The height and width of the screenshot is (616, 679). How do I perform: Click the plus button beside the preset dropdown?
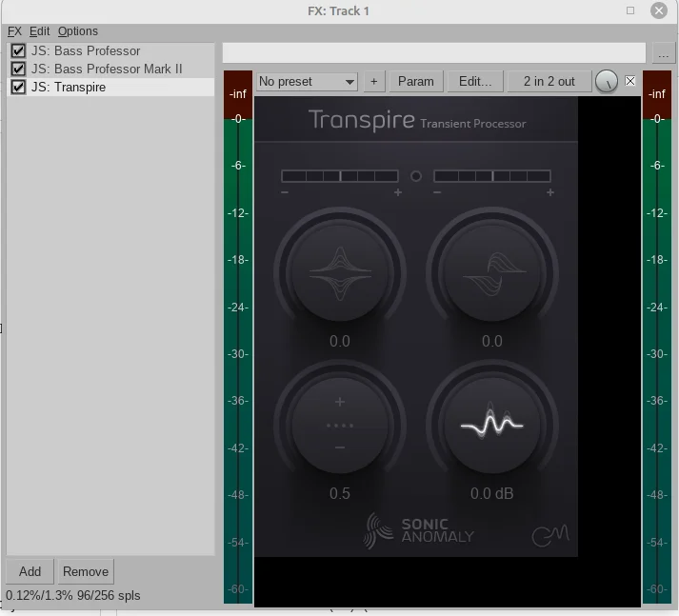point(374,81)
